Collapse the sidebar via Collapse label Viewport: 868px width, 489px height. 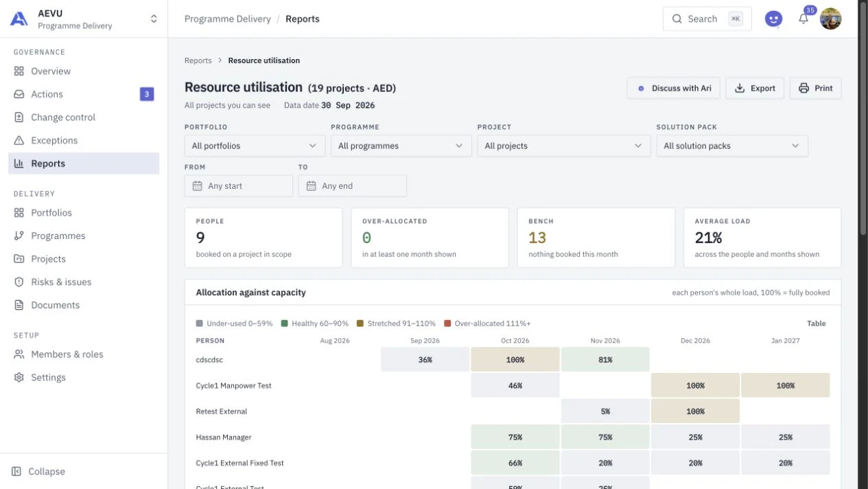point(47,472)
